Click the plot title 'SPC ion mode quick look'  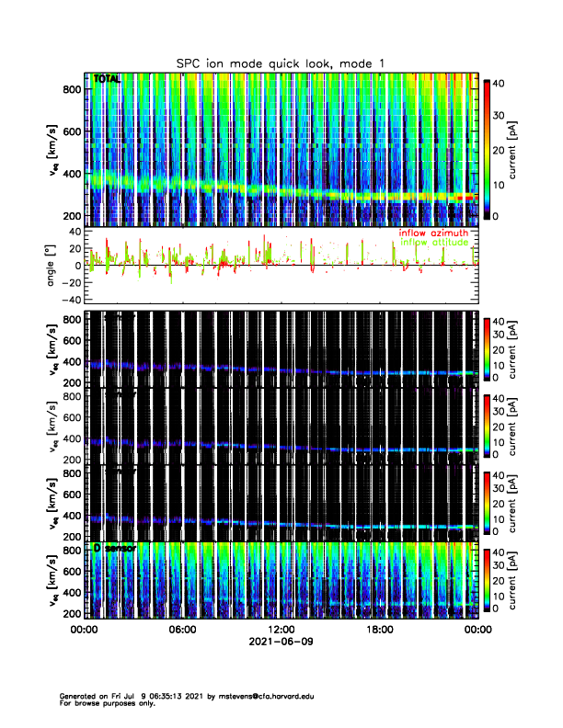click(281, 62)
